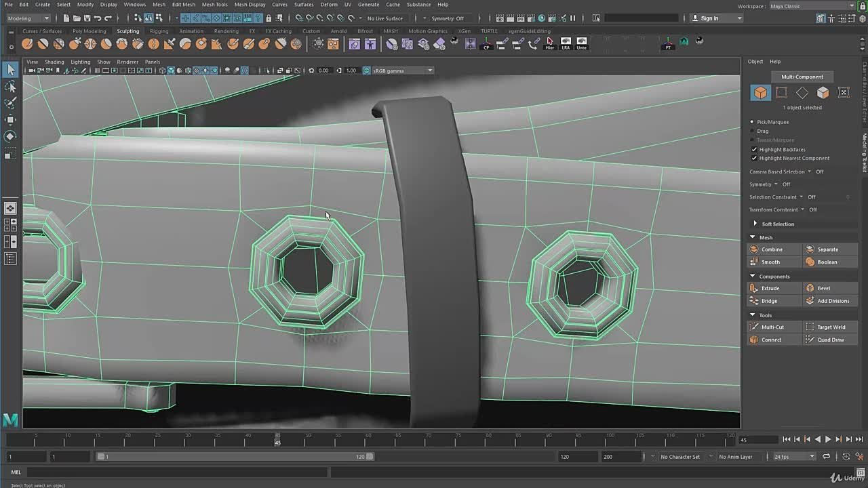This screenshot has width=868, height=488.
Task: Click the Multi-Cut tool button
Action: pos(772,327)
